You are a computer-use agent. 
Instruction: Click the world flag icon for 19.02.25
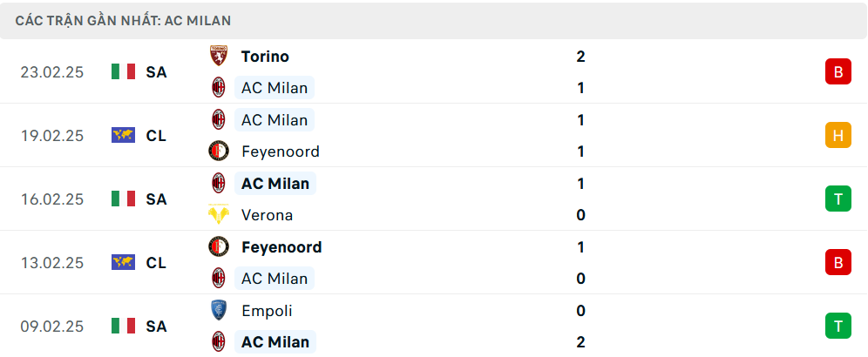pos(123,136)
